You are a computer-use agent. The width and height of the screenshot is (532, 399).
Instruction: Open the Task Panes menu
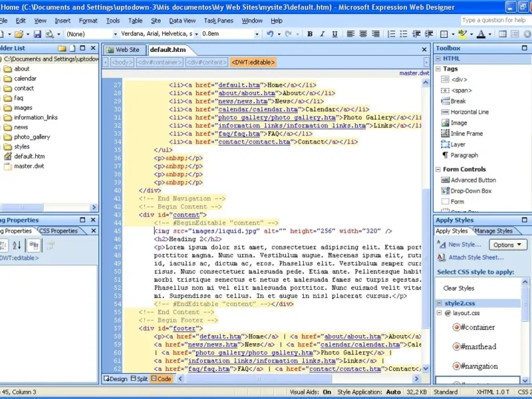219,21
